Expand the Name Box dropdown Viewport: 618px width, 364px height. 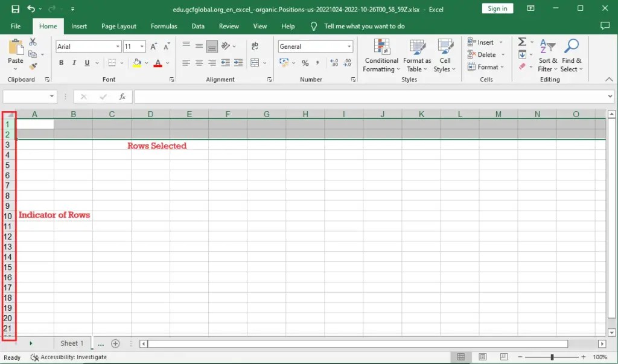pos(52,96)
